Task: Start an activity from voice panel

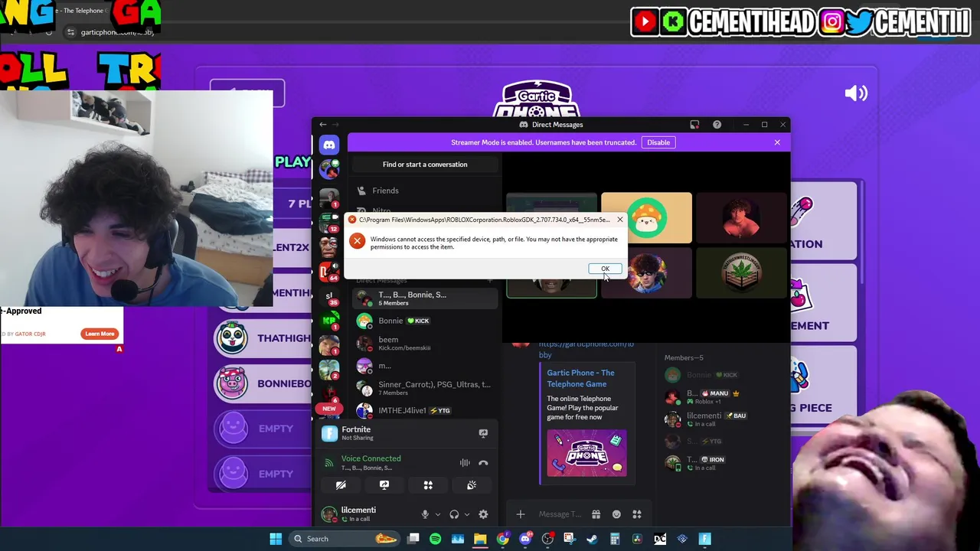Action: click(x=428, y=485)
